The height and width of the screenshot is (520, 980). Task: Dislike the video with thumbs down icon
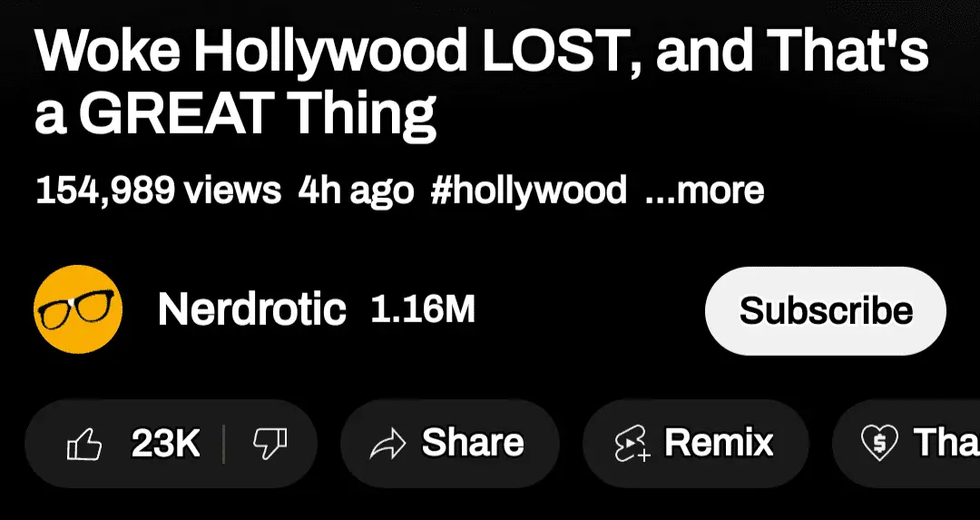click(269, 445)
